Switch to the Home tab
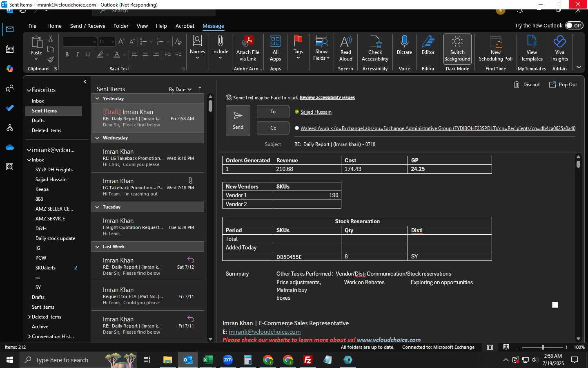This screenshot has width=588, height=368. pyautogui.click(x=54, y=26)
